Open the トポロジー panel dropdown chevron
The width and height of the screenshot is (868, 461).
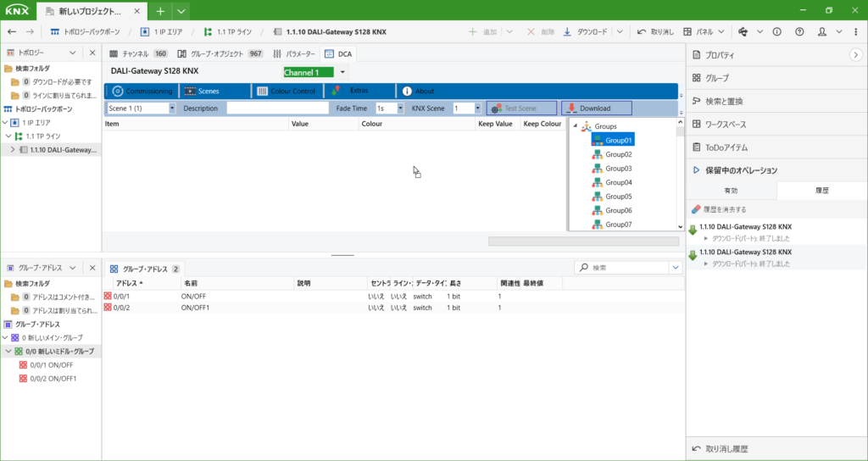(x=72, y=53)
